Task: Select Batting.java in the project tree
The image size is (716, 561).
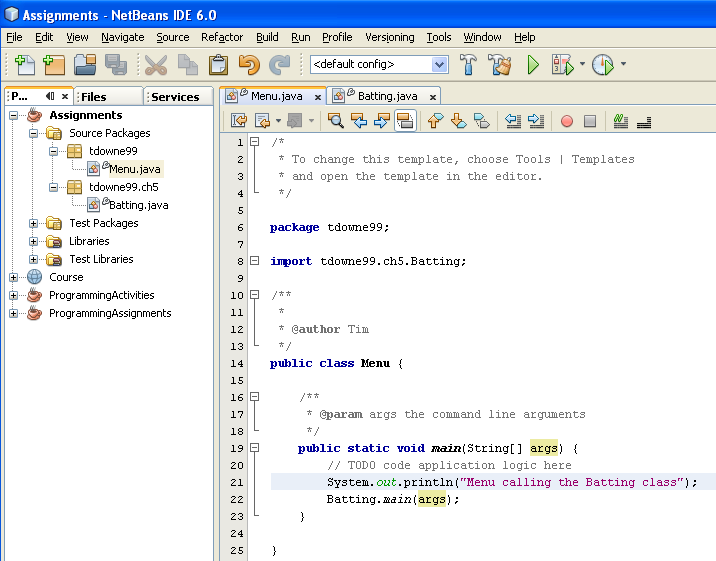Action: [x=138, y=205]
